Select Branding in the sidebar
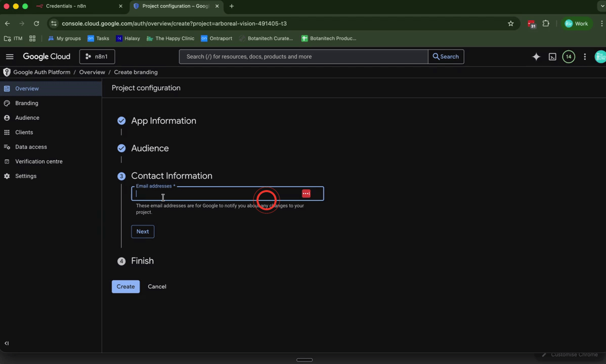Image resolution: width=606 pixels, height=364 pixels. pyautogui.click(x=26, y=103)
